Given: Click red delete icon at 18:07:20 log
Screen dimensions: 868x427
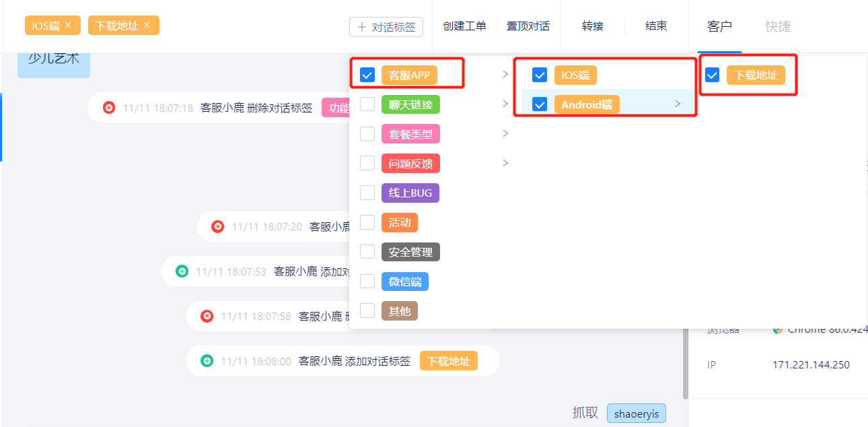Looking at the screenshot, I should [217, 226].
